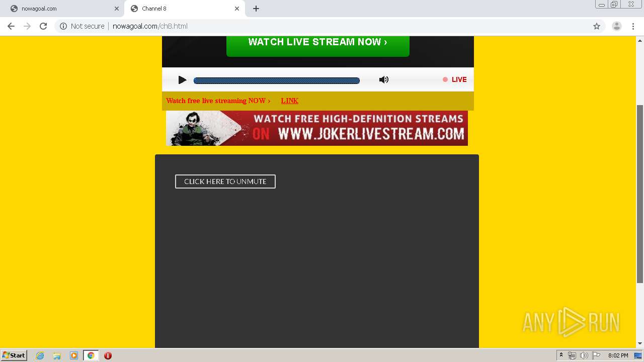Click the show desktop tray icon
644x362 pixels.
click(638, 355)
